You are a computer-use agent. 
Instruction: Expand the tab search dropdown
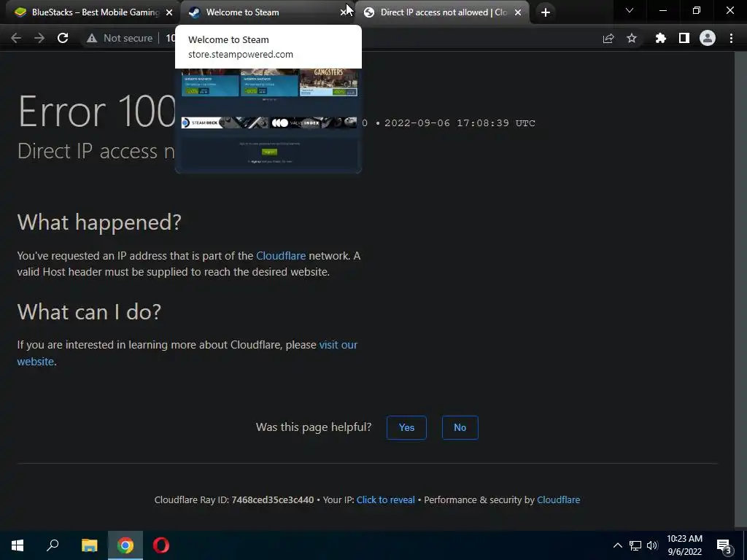630,10
